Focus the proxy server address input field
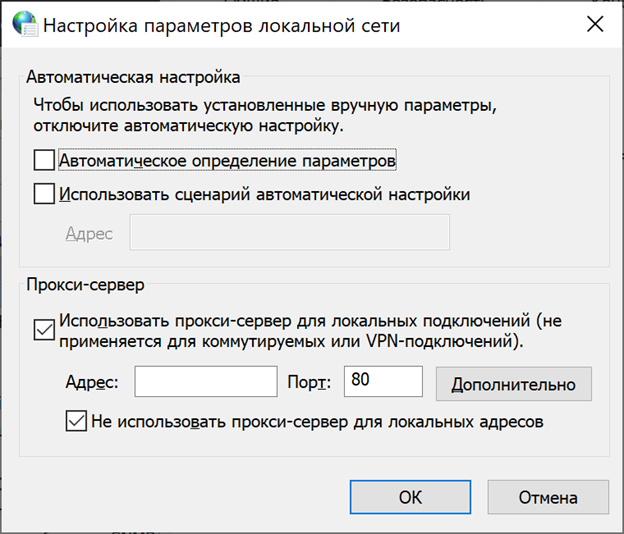Image resolution: width=624 pixels, height=534 pixels. (x=205, y=382)
